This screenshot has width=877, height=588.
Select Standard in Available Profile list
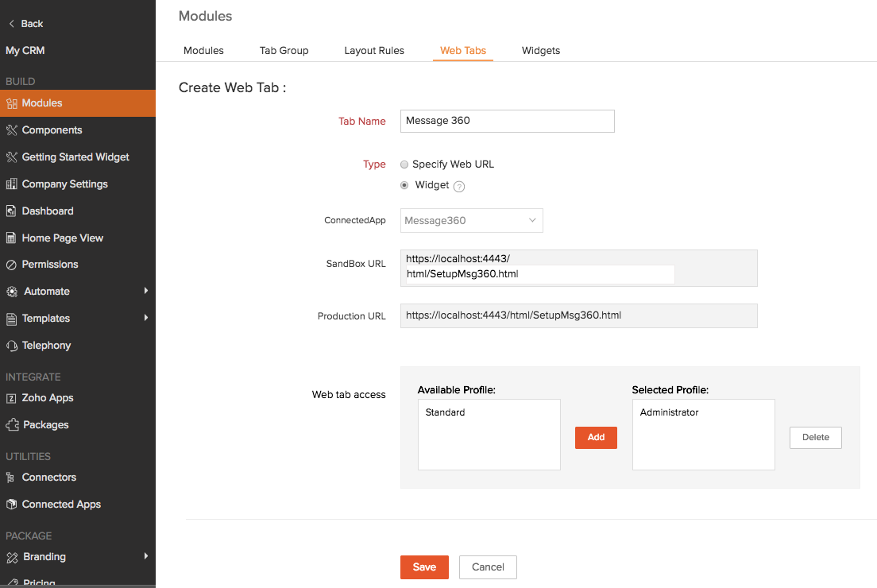tap(446, 412)
